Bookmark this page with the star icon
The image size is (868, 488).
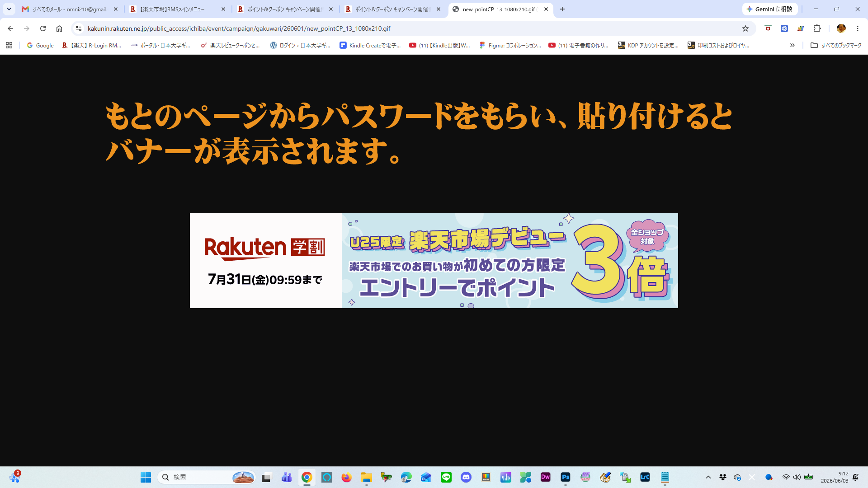(745, 28)
